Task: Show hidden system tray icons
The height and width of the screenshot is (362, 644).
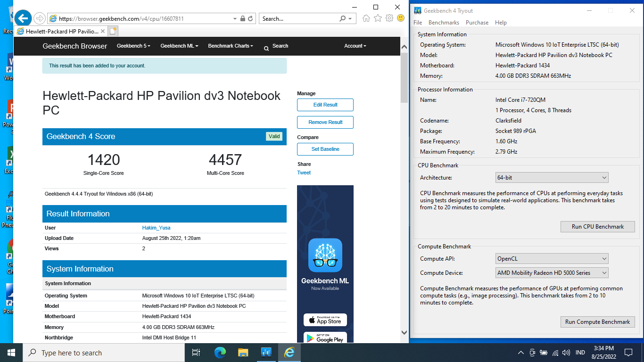Action: tap(521, 353)
